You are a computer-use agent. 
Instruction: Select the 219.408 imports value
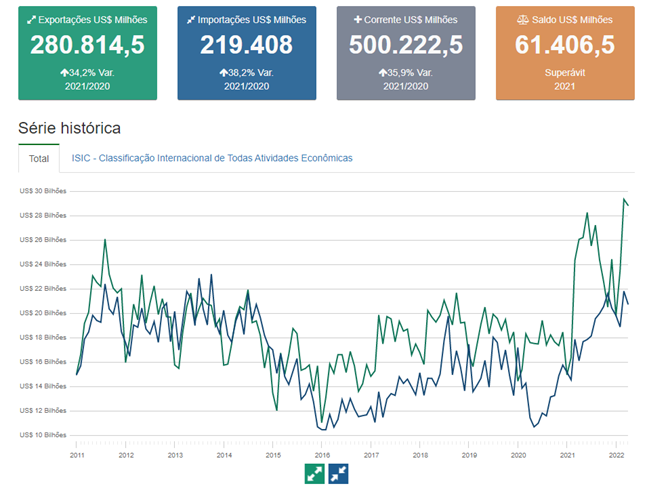pyautogui.click(x=246, y=45)
